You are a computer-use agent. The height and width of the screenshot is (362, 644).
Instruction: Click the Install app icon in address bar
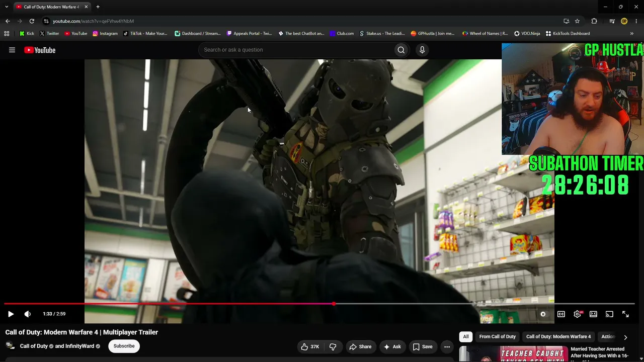pos(566,21)
